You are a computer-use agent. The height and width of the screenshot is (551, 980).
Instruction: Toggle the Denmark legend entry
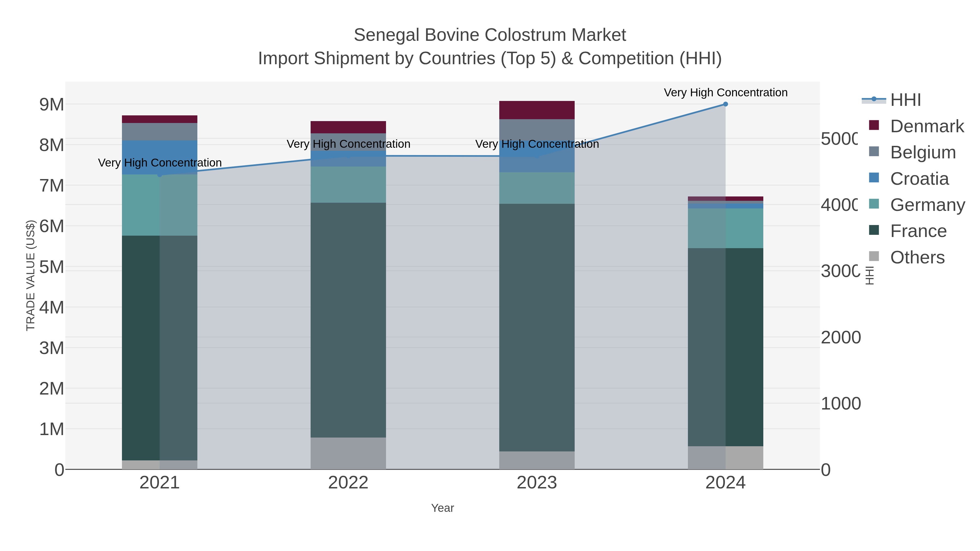pyautogui.click(x=917, y=126)
